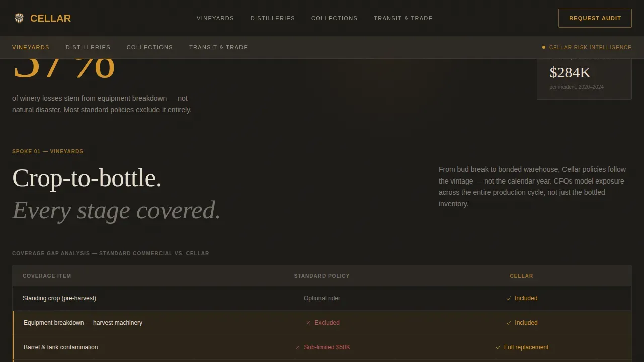Select the Equipment breakdown — harvest machinery row

point(322,323)
